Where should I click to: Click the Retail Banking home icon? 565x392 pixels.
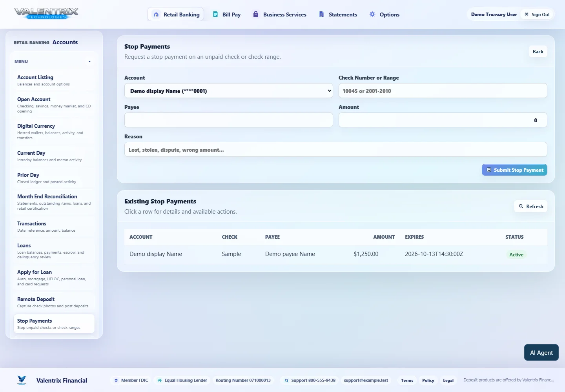(x=156, y=15)
